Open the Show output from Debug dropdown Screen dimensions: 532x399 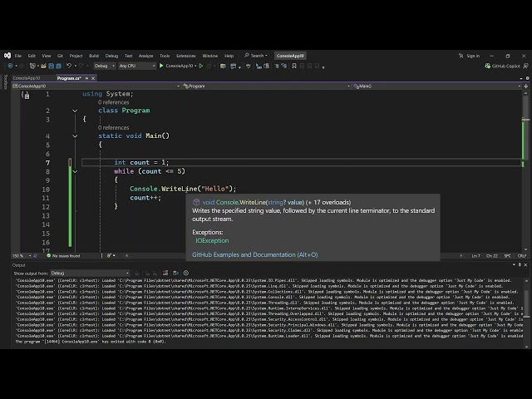click(x=90, y=273)
